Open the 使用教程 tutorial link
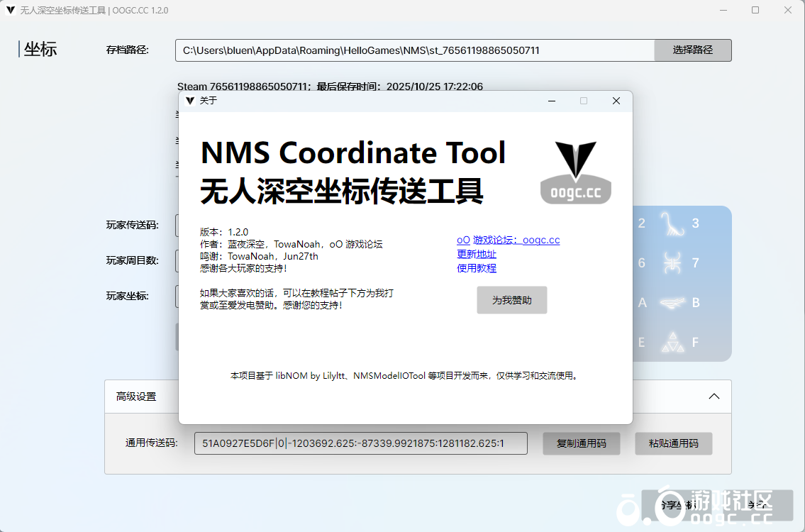805x532 pixels. pyautogui.click(x=476, y=268)
